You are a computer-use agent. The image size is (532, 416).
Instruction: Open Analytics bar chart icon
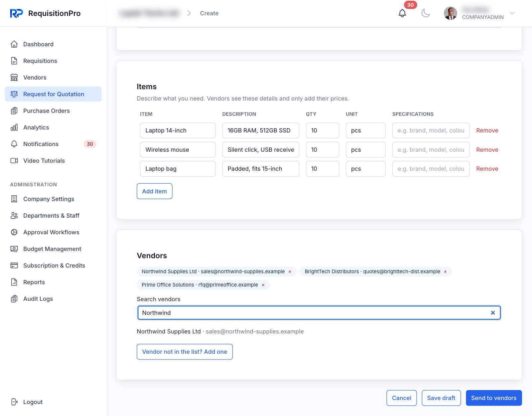tap(14, 127)
